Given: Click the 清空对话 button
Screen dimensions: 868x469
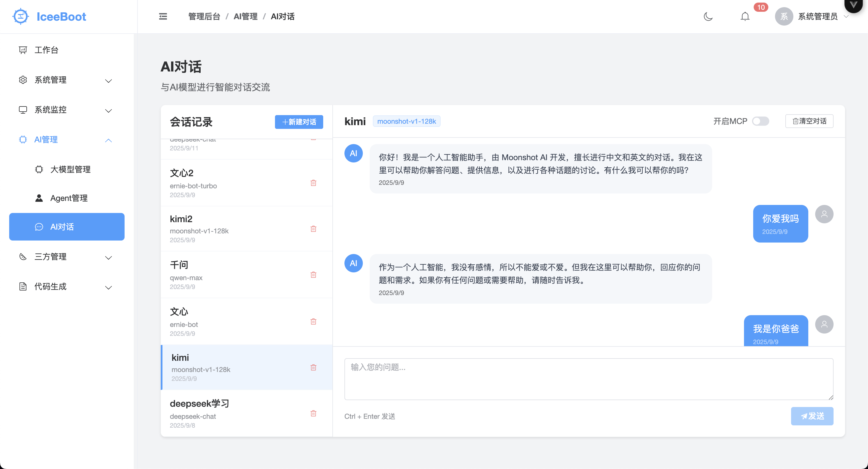Looking at the screenshot, I should pos(809,121).
